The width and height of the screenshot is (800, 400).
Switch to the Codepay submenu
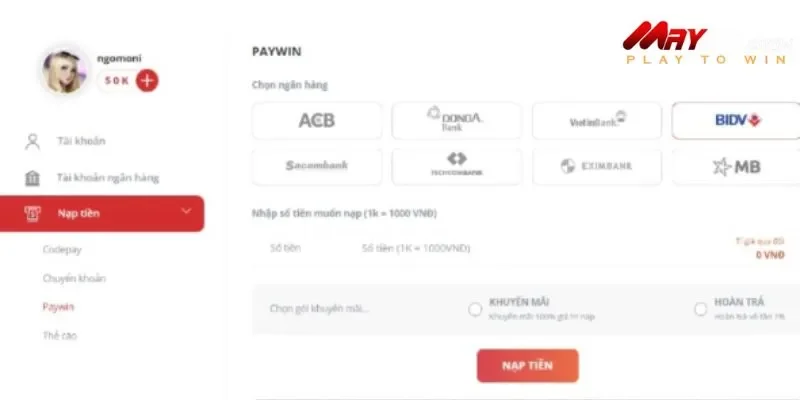[61, 248]
